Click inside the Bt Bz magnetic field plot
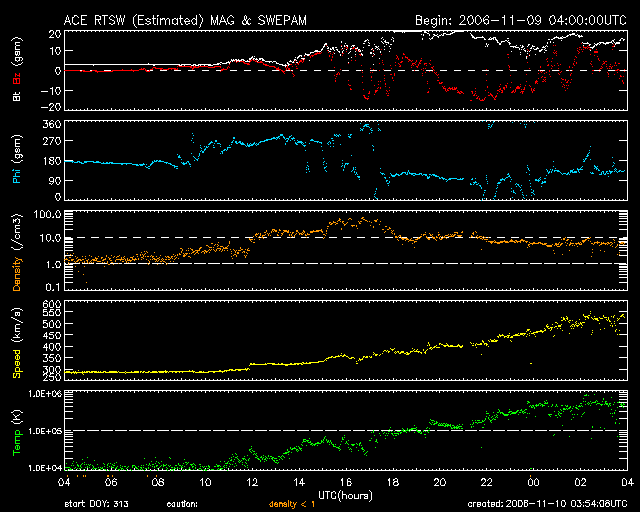The image size is (640, 512). click(346, 70)
